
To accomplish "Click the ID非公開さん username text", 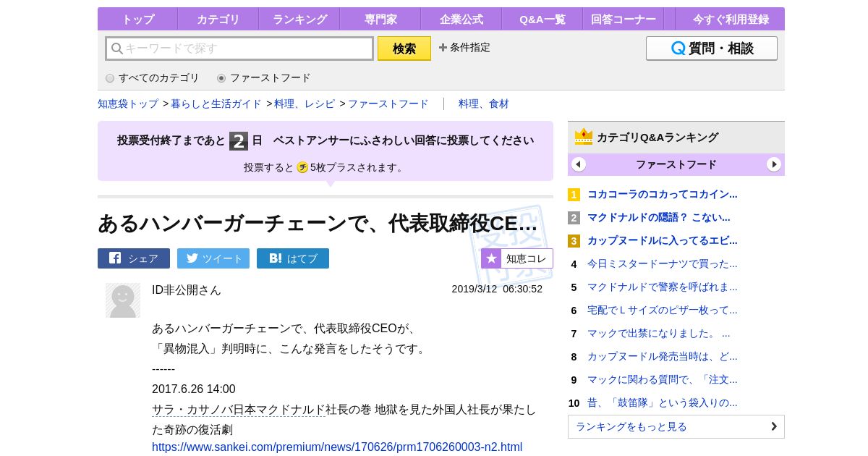I will click(x=187, y=290).
